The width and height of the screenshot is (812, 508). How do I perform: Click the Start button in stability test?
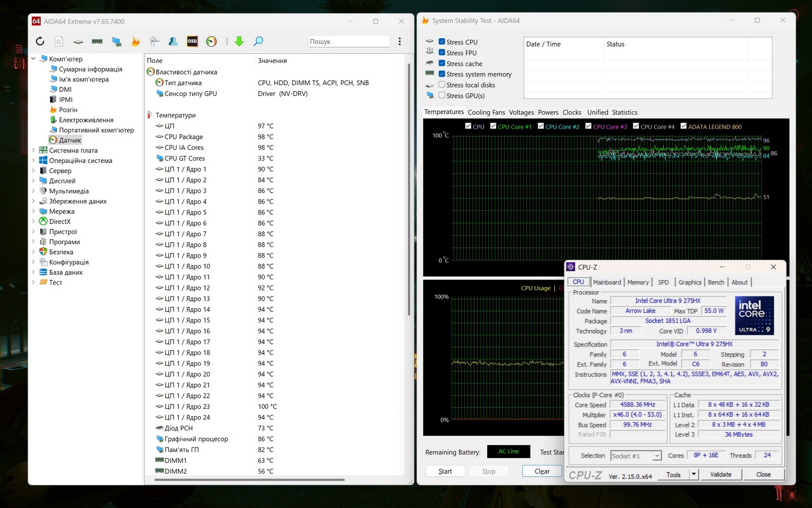(x=445, y=471)
